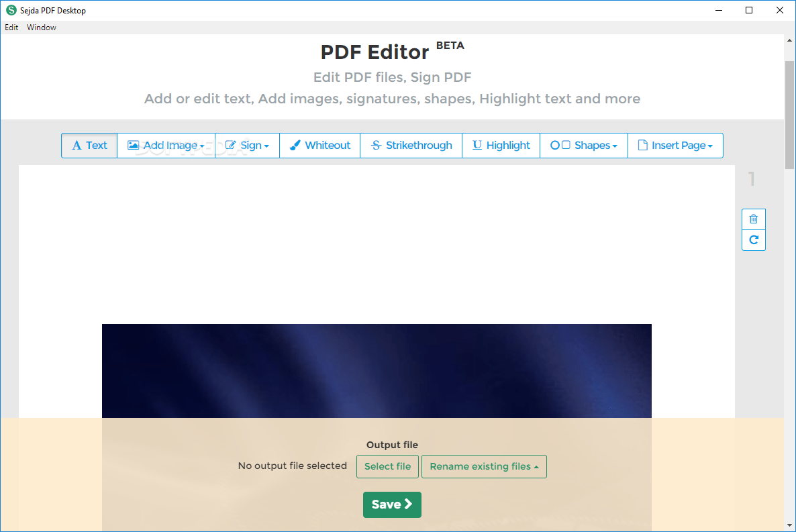Activate the Strikethrough tool
Screen dimensions: 796x532
point(411,145)
